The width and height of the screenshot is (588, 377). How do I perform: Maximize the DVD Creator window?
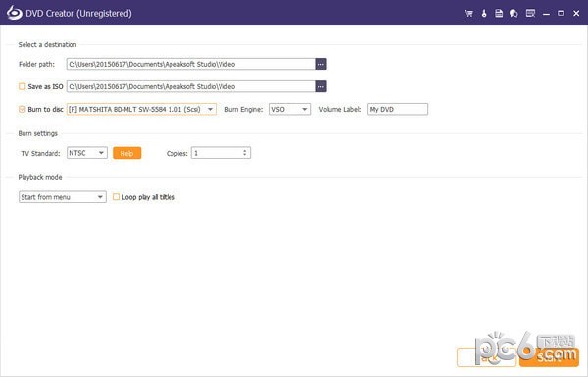point(561,13)
